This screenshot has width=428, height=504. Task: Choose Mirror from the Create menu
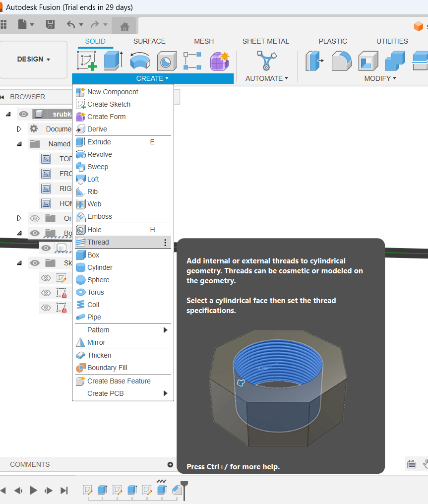coord(122,343)
